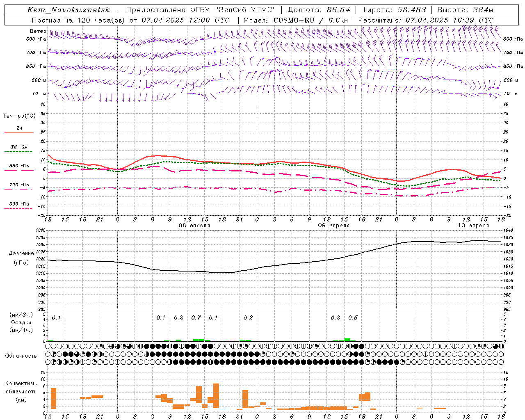
Task: Click the '08 апреля' date label
Action: coord(194,226)
